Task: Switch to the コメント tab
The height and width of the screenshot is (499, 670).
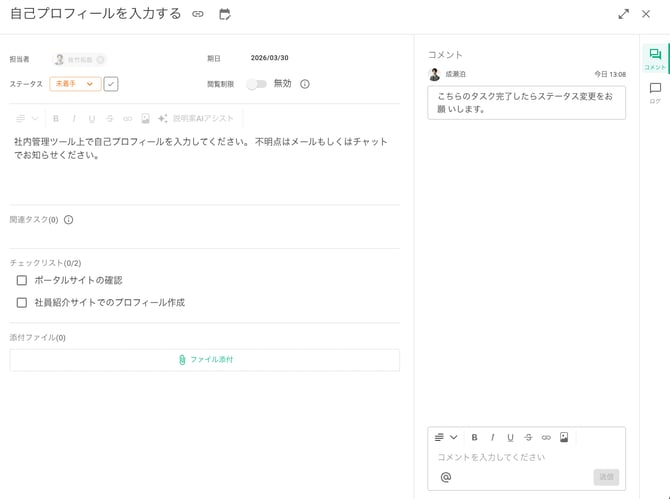Action: [x=654, y=59]
